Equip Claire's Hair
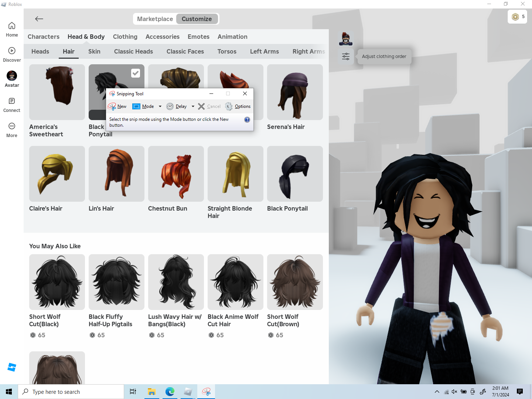 pos(57,174)
